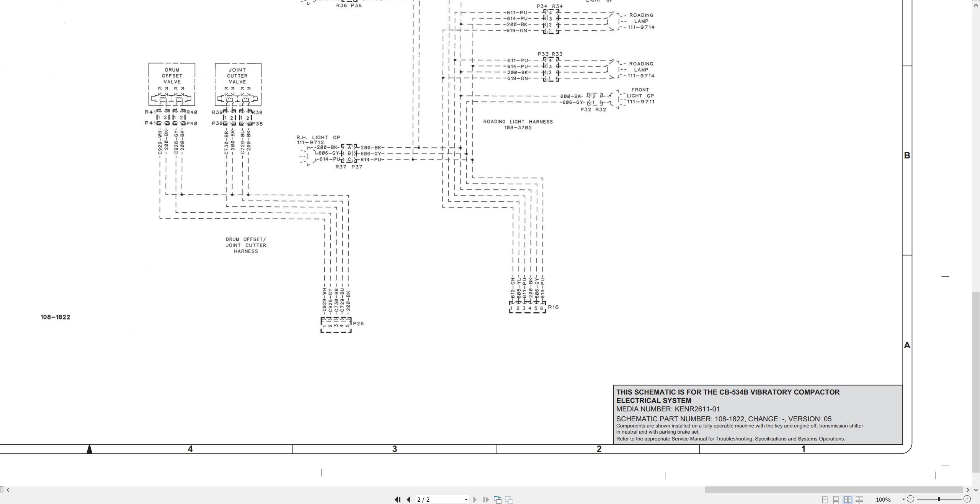Click the zoom out minus button

[911, 499]
